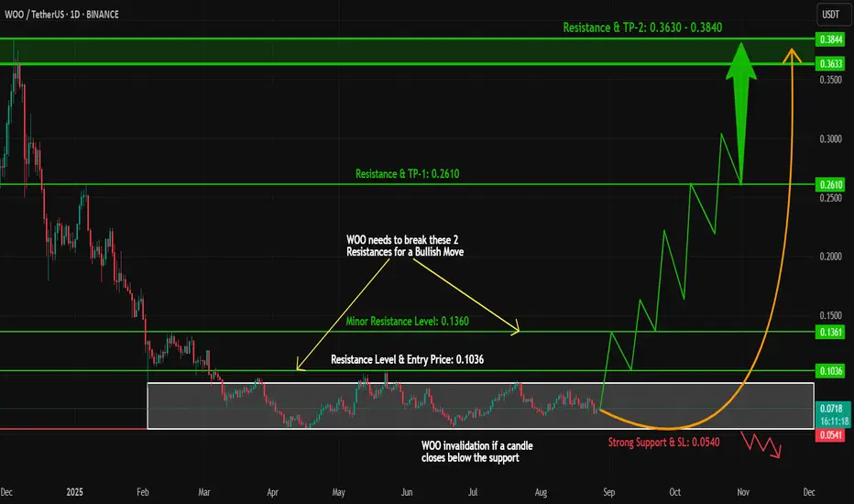The image size is (854, 504).
Task: Select the 0.1361 price label
Action: 830,332
